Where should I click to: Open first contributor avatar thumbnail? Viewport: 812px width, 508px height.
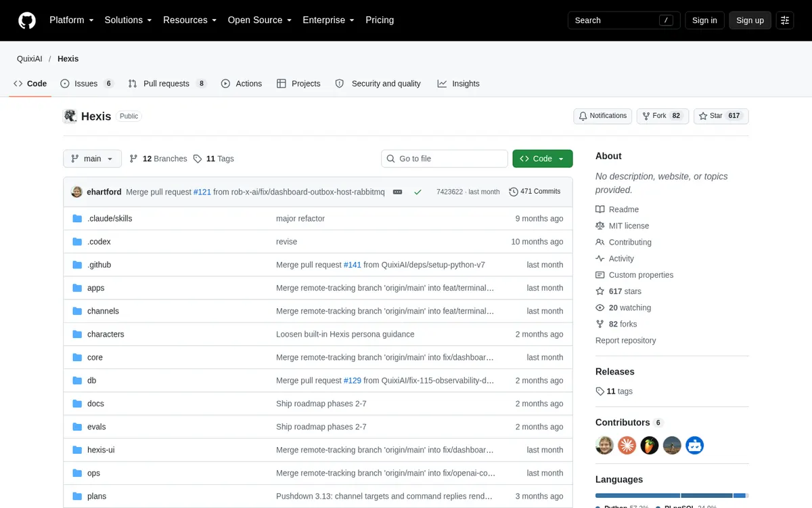click(604, 445)
